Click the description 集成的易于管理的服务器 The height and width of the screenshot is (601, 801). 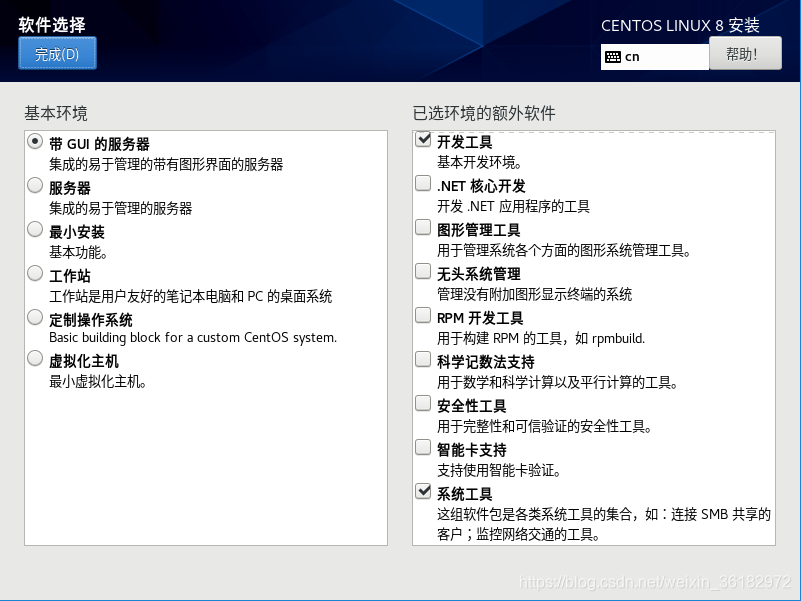point(121,209)
